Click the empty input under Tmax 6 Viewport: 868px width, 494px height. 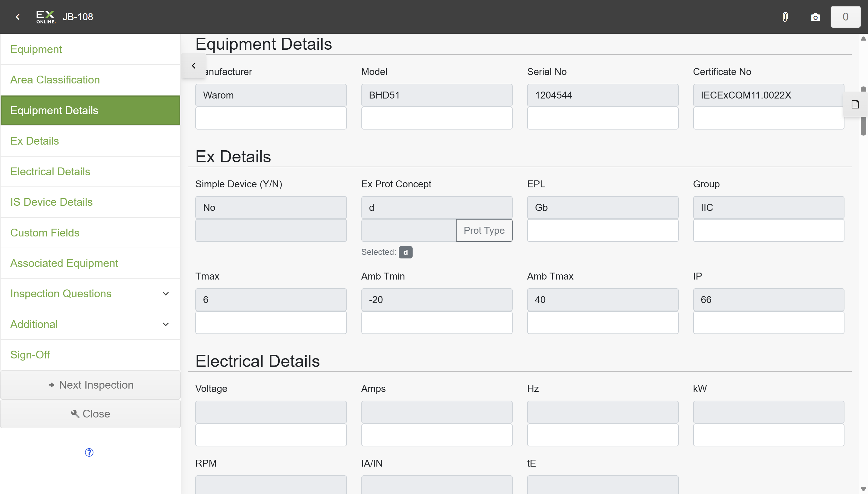pyautogui.click(x=271, y=323)
